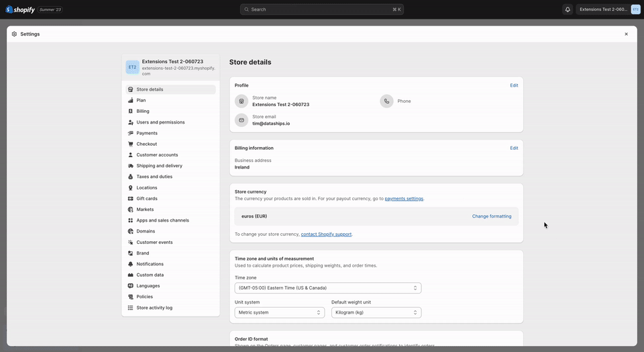Click the Custom data icon
The width and height of the screenshot is (644, 352).
(x=131, y=275)
